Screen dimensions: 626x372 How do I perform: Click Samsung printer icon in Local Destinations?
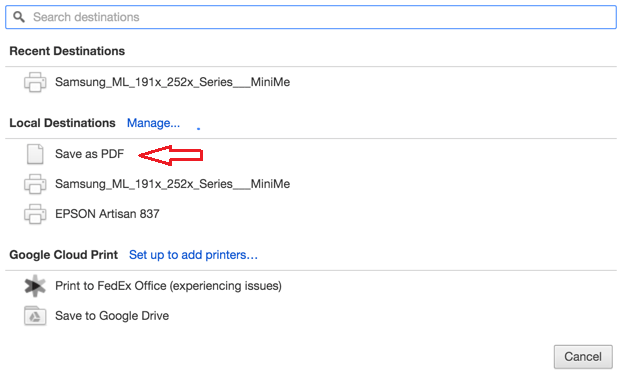(35, 184)
